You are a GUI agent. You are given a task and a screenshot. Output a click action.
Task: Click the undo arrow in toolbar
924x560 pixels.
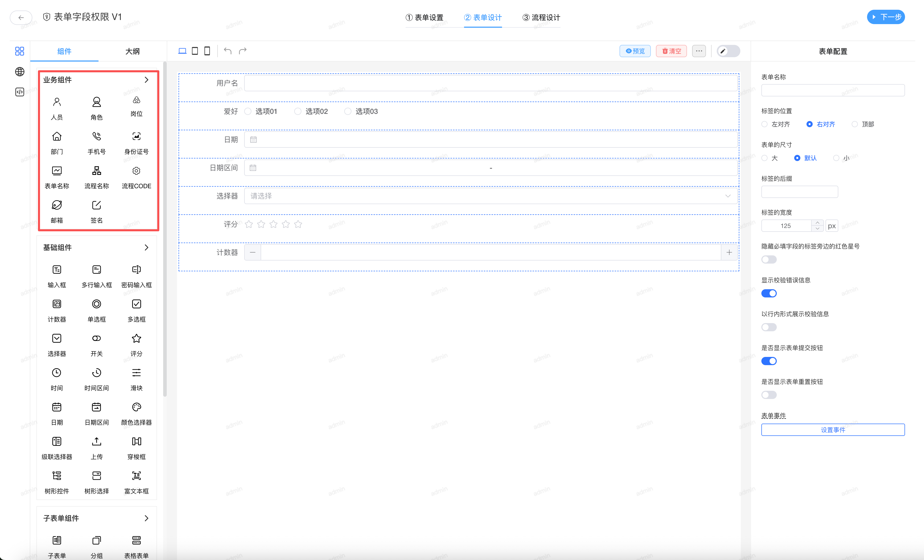[x=228, y=51]
